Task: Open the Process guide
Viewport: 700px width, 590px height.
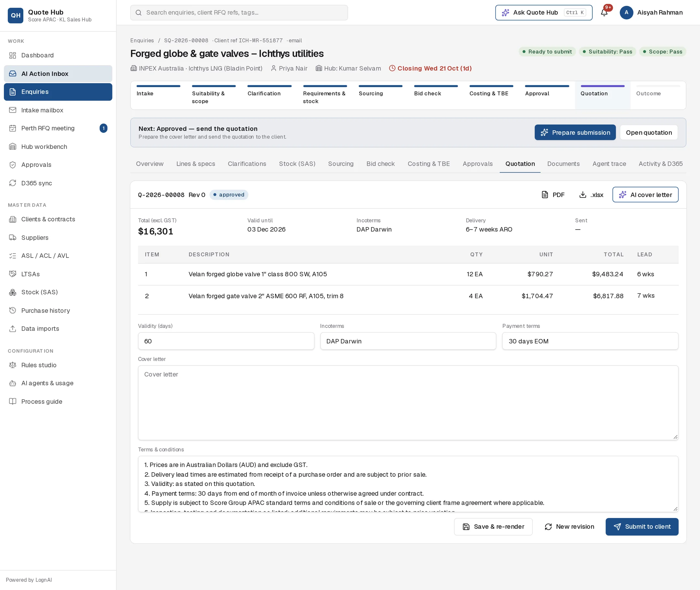Action: [x=58, y=401]
